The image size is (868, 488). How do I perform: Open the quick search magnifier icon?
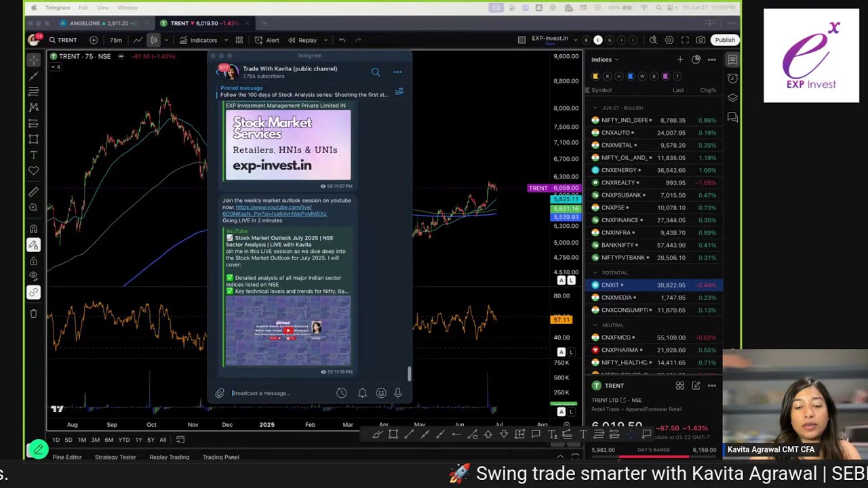click(653, 40)
